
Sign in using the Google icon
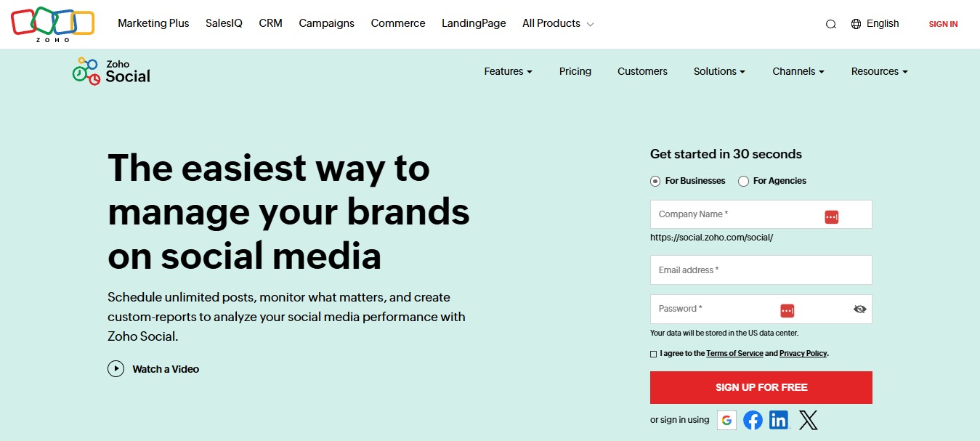[x=726, y=420]
